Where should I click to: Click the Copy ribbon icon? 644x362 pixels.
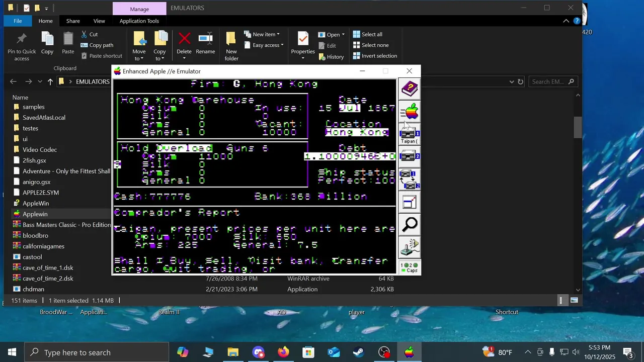47,43
